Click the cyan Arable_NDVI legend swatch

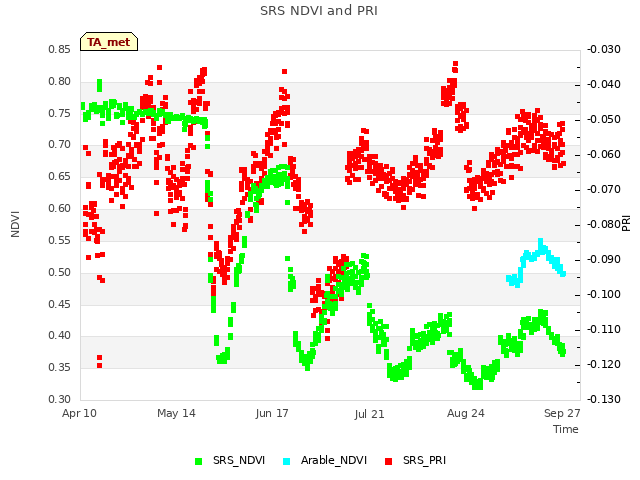pos(287,461)
